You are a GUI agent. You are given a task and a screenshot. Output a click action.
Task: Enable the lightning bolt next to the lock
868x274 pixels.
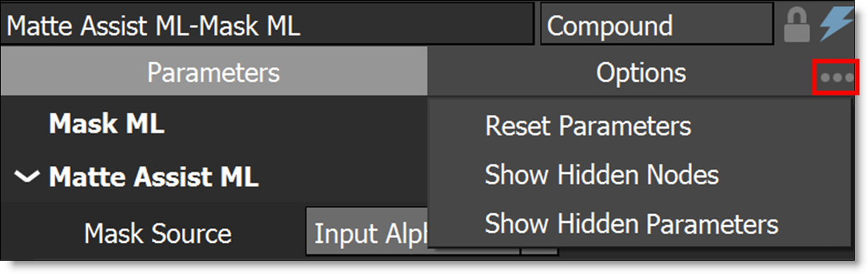pos(838,24)
